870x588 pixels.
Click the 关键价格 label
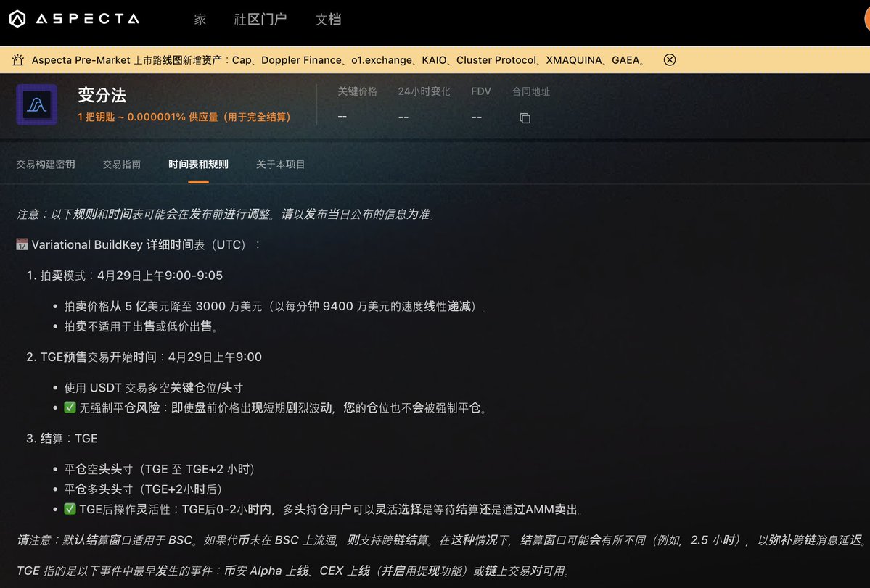pyautogui.click(x=357, y=91)
